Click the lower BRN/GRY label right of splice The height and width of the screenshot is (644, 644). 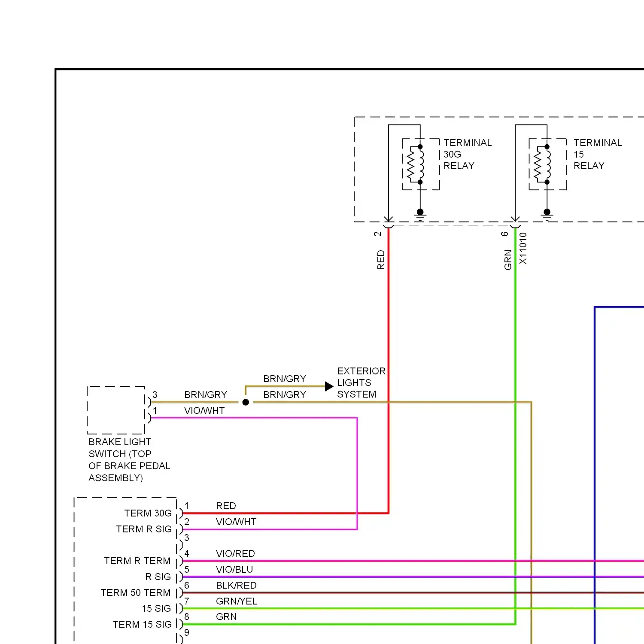pos(285,395)
